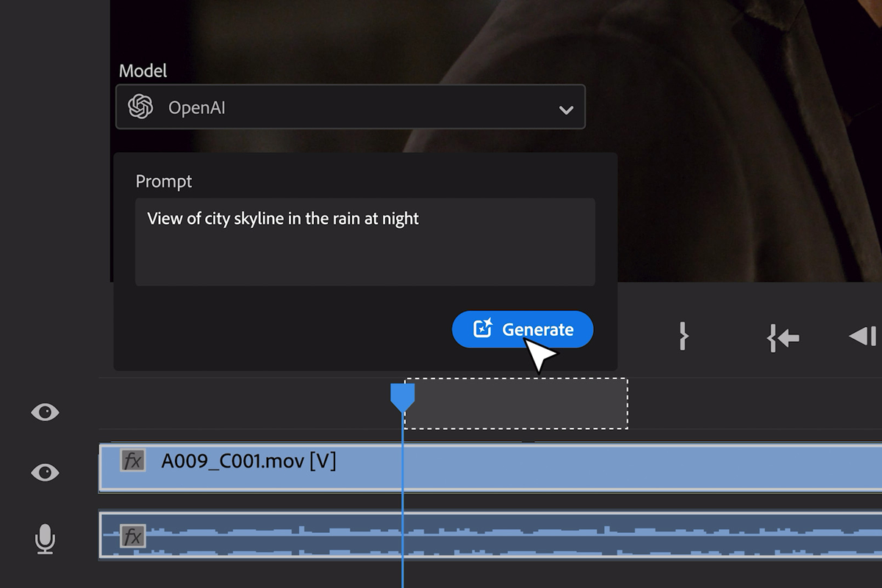Click the ripple to playhead icon
Viewport: 882px width, 588px height.
(x=783, y=337)
